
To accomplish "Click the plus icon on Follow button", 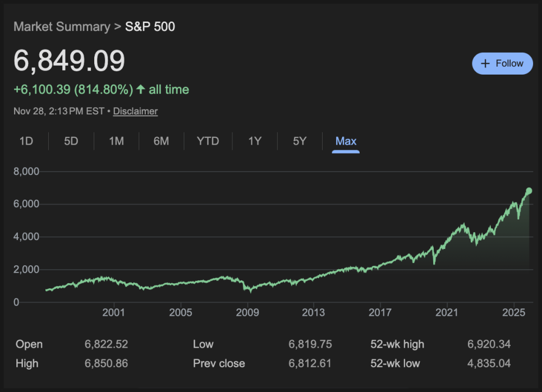I will [486, 63].
